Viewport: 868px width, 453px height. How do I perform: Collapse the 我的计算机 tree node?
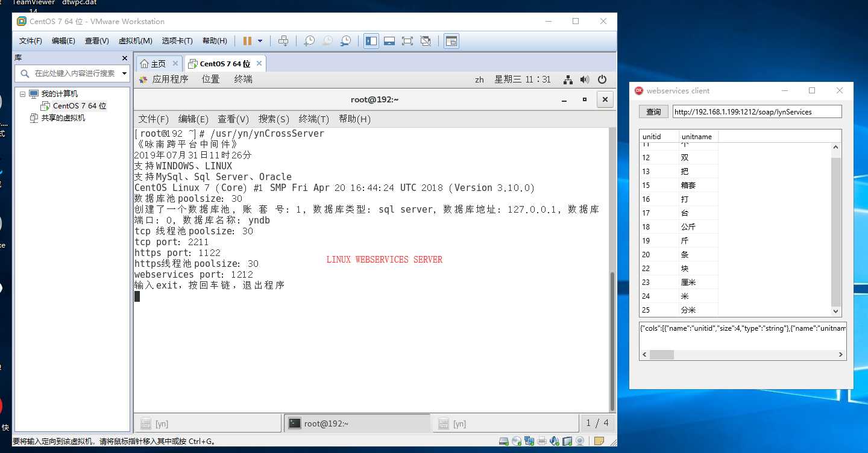coord(22,94)
